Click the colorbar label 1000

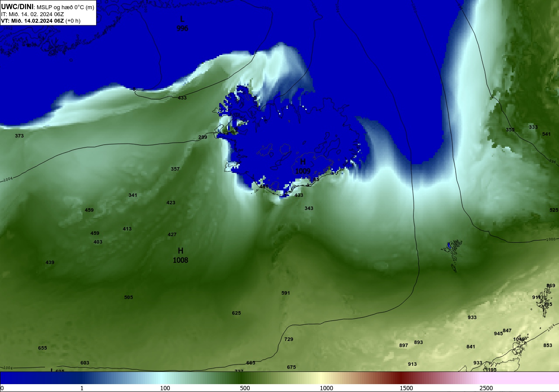(x=326, y=388)
